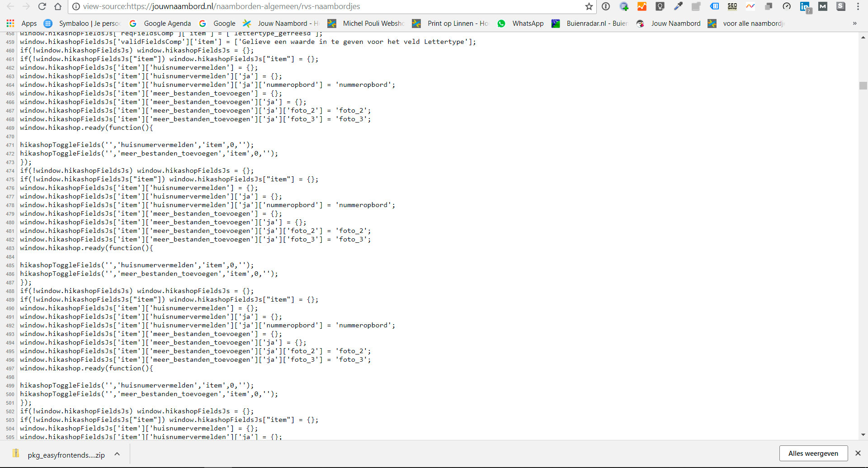Open the downloaded pkg_easyfrontends zip file

[60, 454]
